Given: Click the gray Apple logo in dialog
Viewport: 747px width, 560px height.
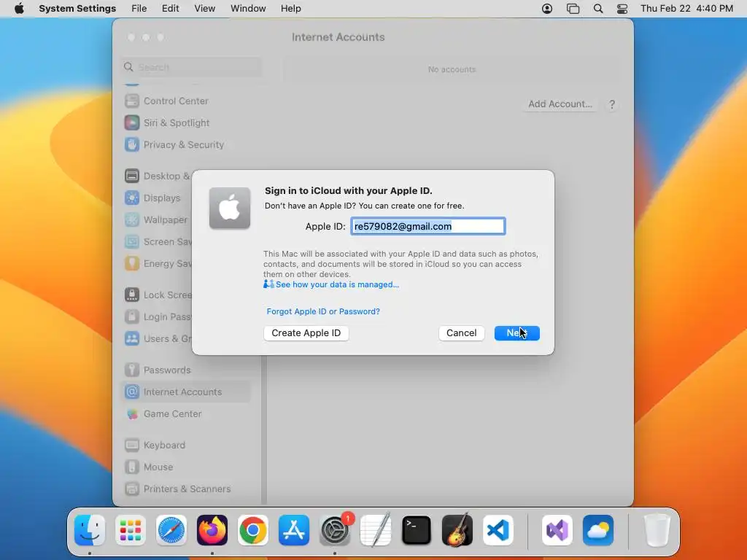Looking at the screenshot, I should pos(230,208).
